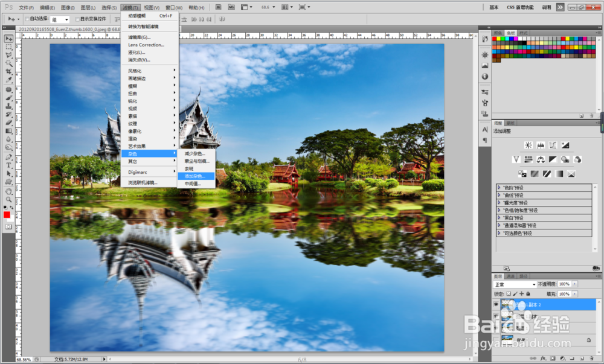Select the Dodge tool
The image size is (604, 364).
(8, 148)
